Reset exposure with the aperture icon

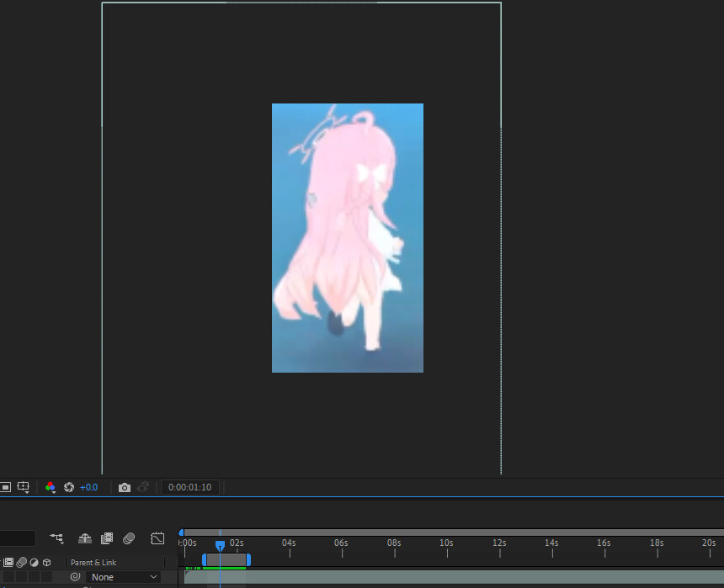pyautogui.click(x=69, y=487)
